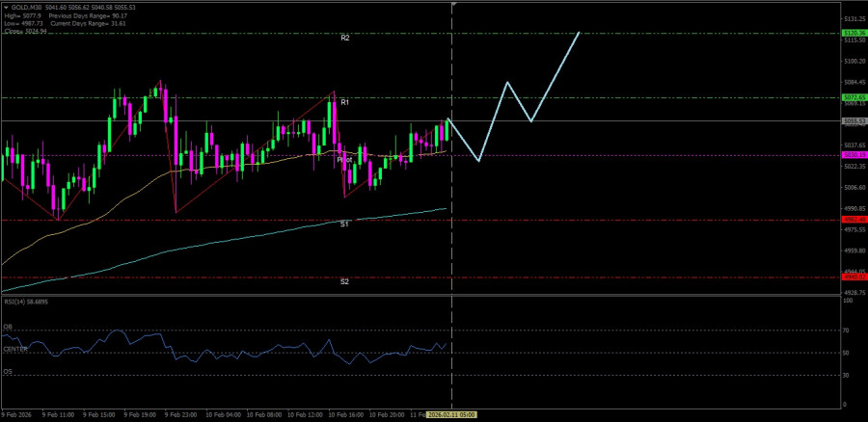
Task: Select the green 5120.36 price label
Action: pos(854,33)
